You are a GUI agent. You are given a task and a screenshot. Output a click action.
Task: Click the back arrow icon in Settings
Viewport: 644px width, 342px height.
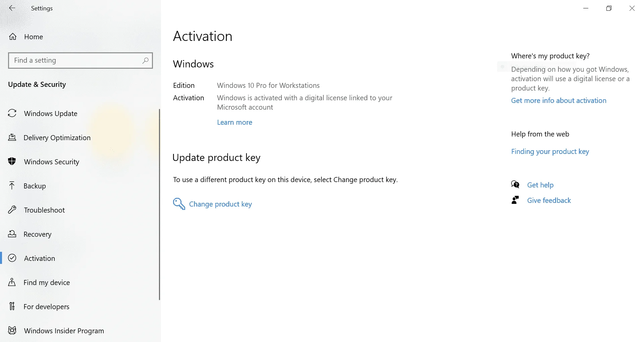click(x=12, y=8)
